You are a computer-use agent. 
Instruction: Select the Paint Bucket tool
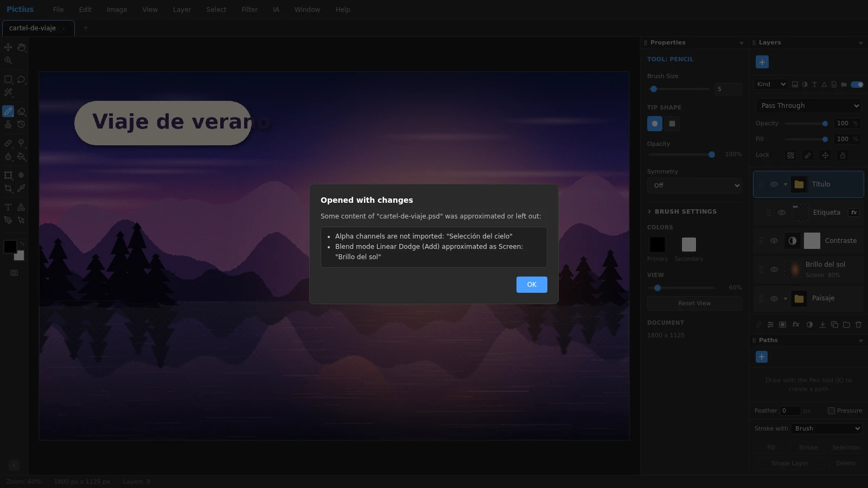tap(21, 156)
